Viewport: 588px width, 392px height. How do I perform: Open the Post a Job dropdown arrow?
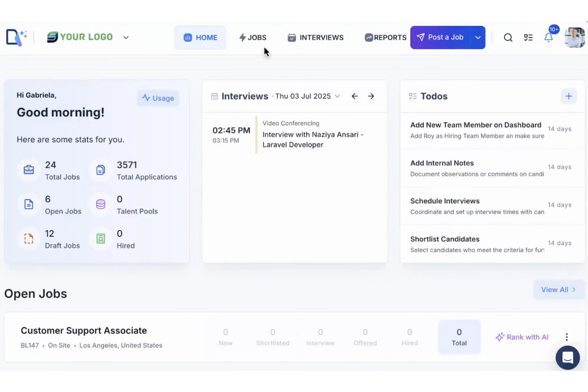[x=478, y=37]
